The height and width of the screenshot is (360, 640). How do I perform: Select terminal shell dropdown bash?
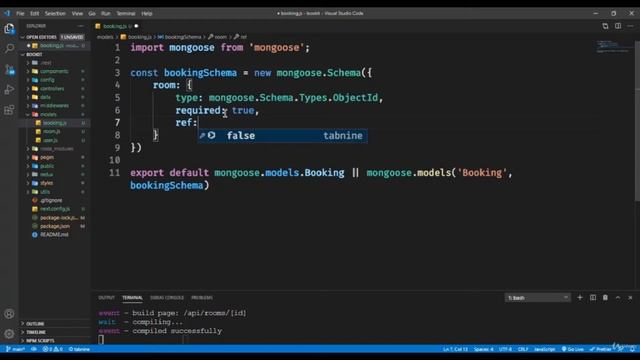pos(538,298)
